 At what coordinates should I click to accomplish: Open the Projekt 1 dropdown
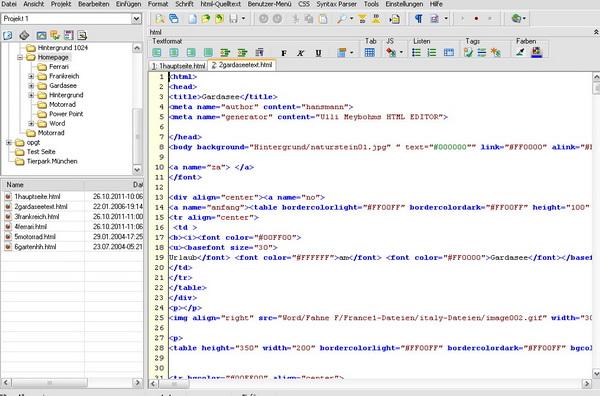pos(136,19)
